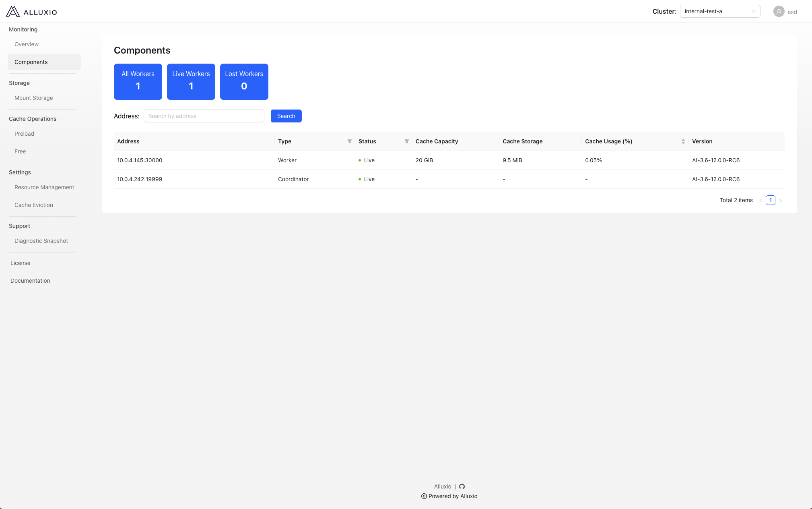Go to next page arrow
The height and width of the screenshot is (509, 812).
(x=780, y=201)
